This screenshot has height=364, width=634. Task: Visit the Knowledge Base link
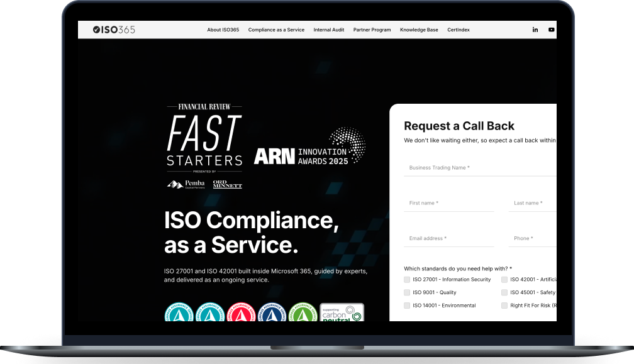419,30
